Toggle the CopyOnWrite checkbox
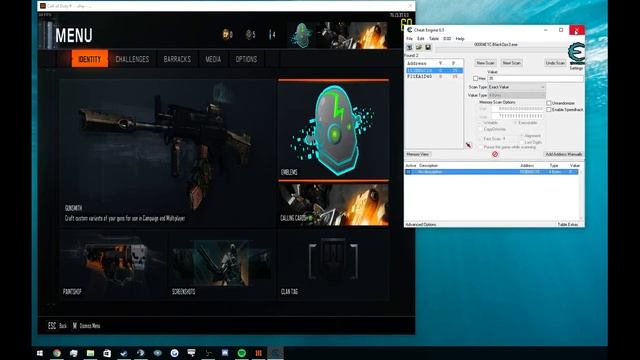 481,129
